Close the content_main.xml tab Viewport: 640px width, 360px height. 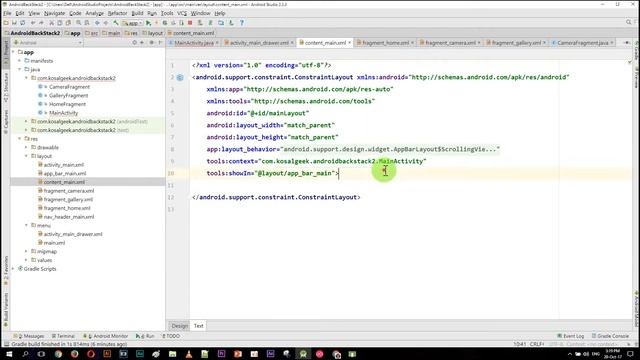click(x=350, y=42)
